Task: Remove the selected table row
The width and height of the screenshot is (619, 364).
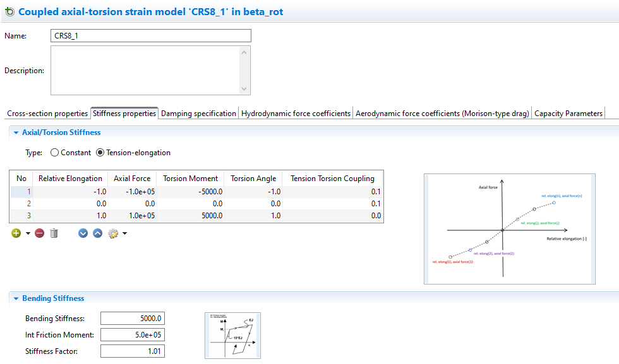Action: coord(39,233)
